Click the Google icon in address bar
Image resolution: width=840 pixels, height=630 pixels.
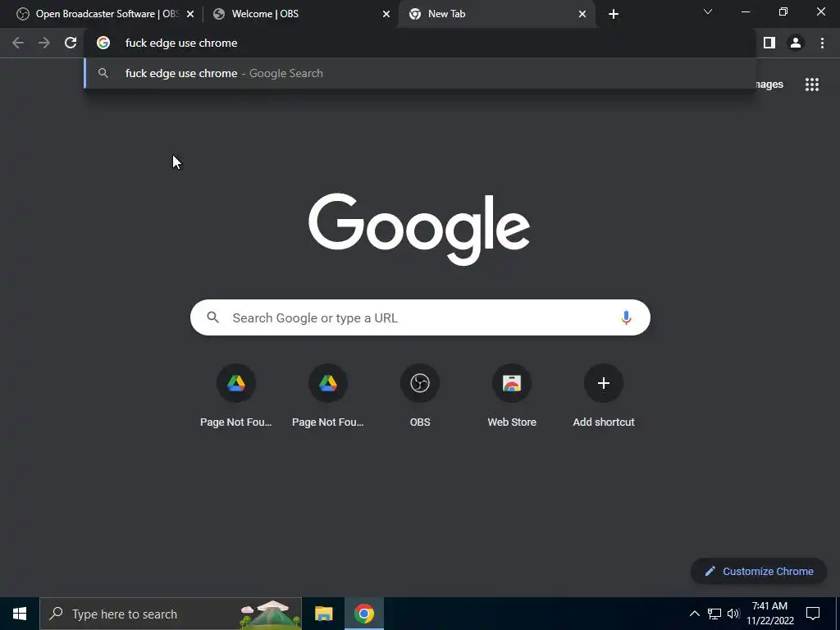coord(103,43)
